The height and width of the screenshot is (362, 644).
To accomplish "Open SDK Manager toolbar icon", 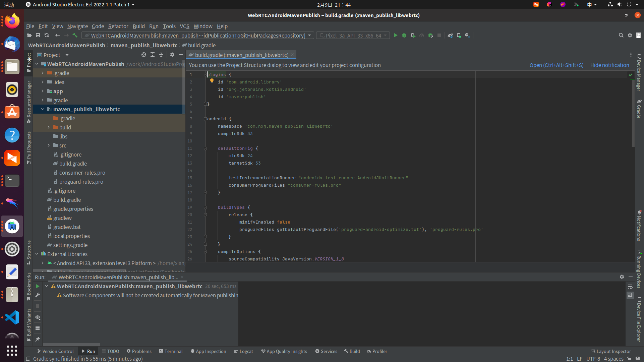I will (468, 35).
